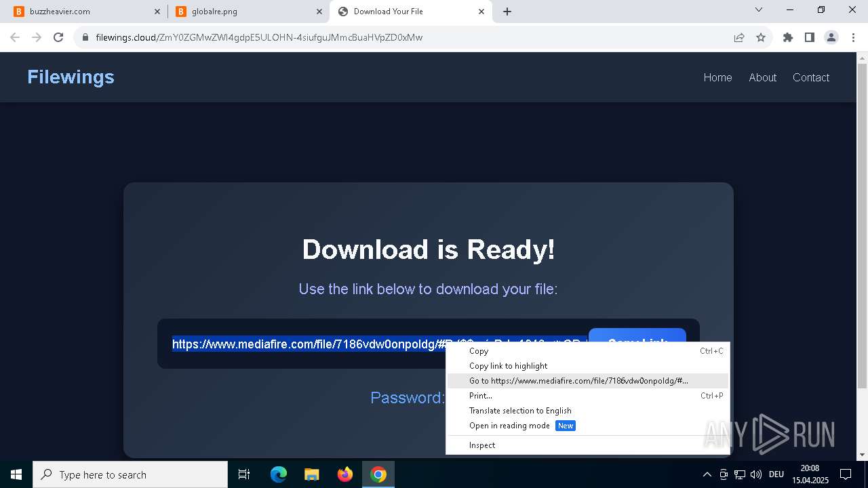Screen dimensions: 868x488
Task: Bookmark this page with the star icon
Action: pyautogui.click(x=761, y=37)
